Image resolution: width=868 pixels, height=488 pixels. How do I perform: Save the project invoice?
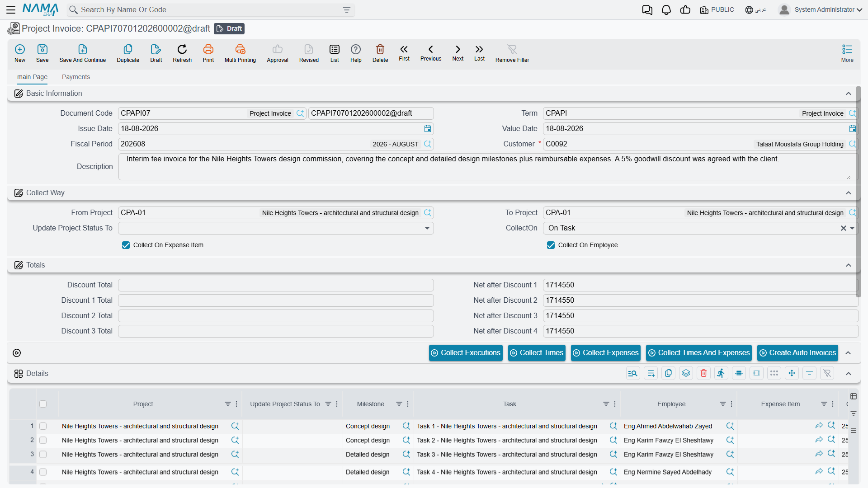pos(42,53)
